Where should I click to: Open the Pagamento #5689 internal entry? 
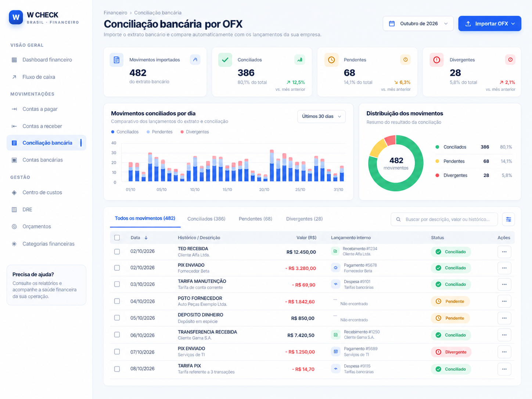coord(355,352)
